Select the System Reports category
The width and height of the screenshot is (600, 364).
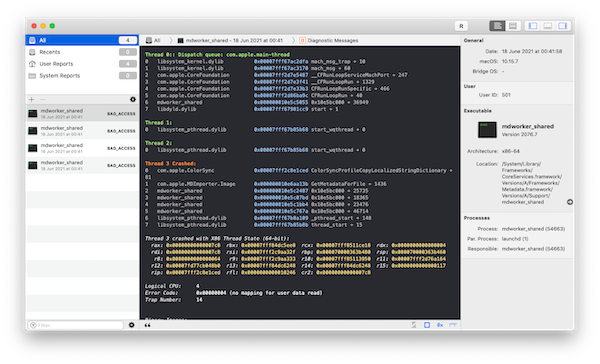[82, 76]
